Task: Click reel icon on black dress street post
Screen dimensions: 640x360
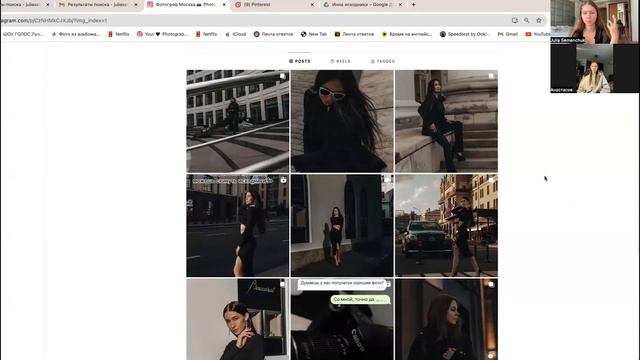Action: (283, 180)
